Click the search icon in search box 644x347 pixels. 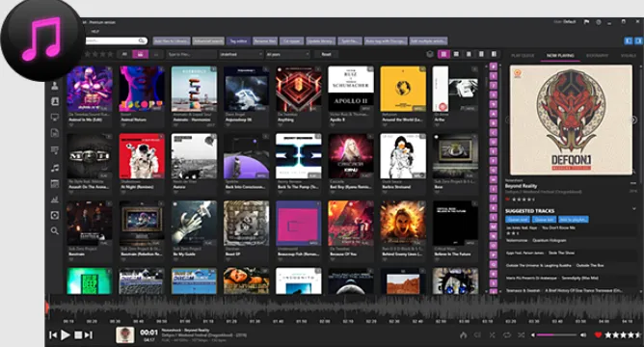point(142,40)
